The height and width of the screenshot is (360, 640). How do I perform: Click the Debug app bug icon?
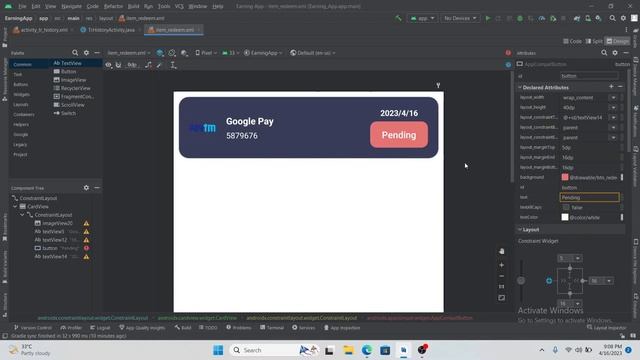pyautogui.click(x=520, y=18)
